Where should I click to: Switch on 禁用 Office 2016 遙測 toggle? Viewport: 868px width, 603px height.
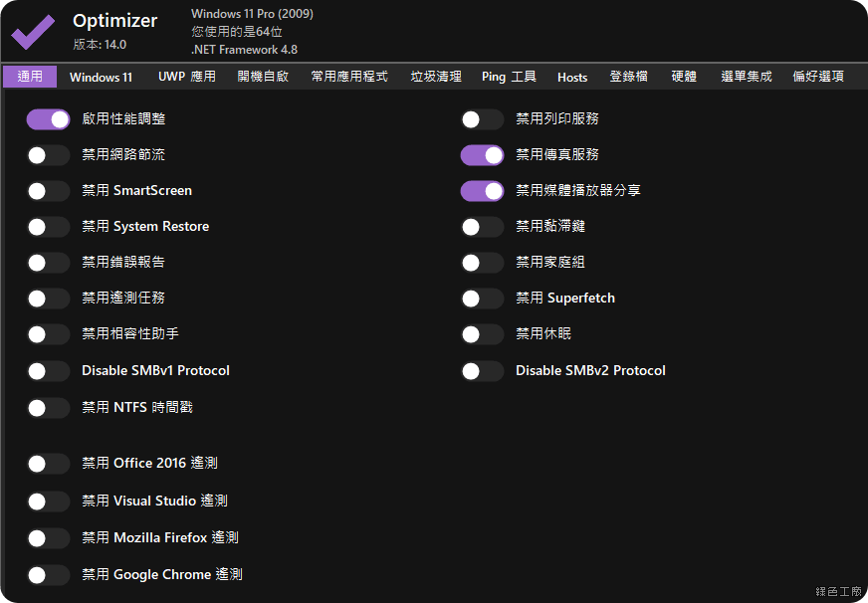click(x=48, y=464)
